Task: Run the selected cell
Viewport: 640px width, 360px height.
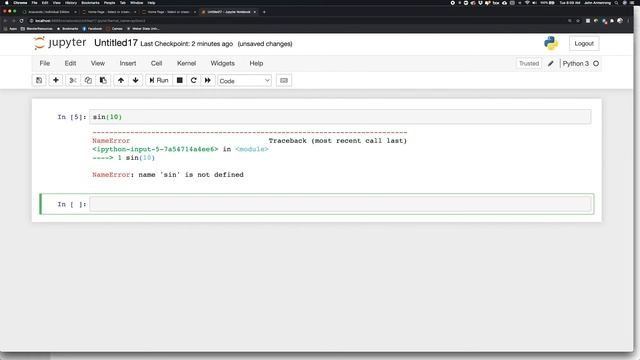Action: (159, 80)
